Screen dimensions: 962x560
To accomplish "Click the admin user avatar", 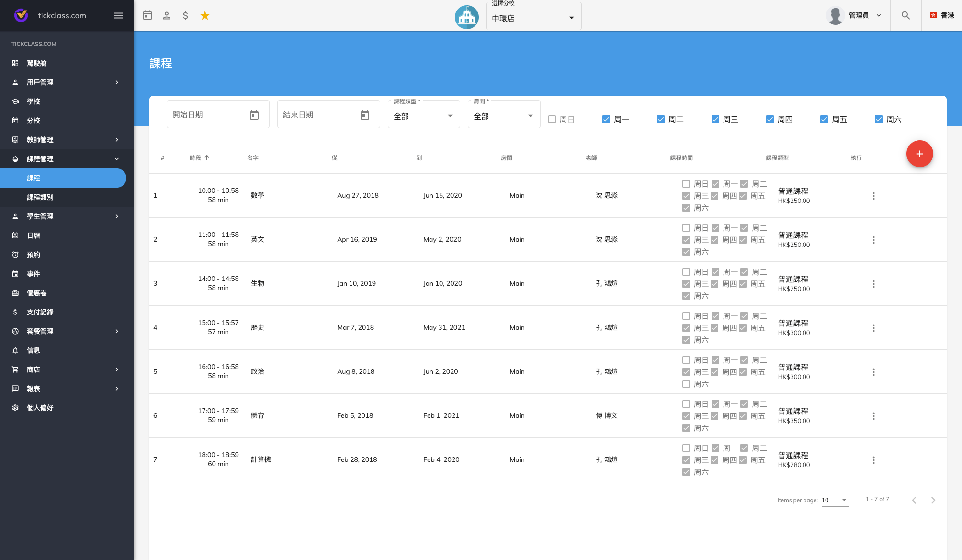I will [x=835, y=15].
